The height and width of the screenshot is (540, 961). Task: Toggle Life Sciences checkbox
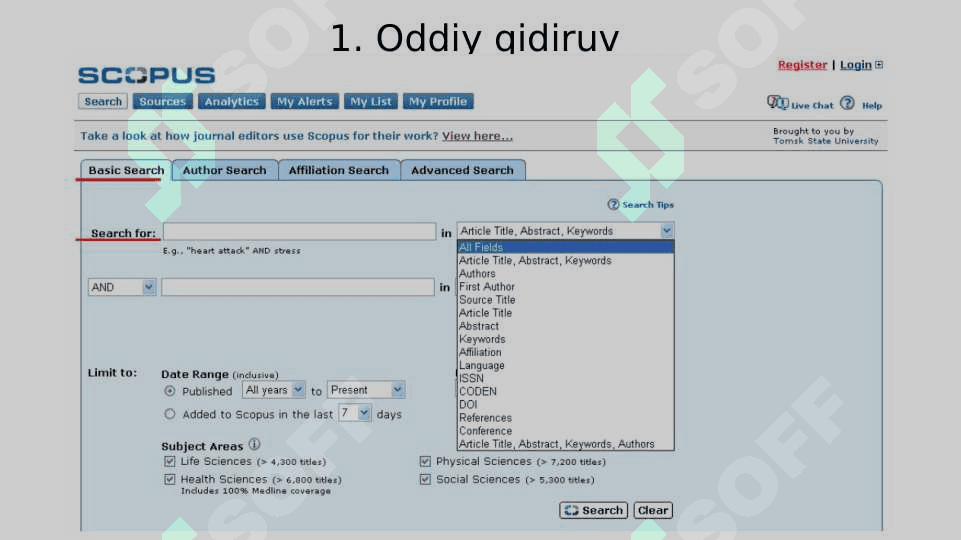pyautogui.click(x=170, y=462)
